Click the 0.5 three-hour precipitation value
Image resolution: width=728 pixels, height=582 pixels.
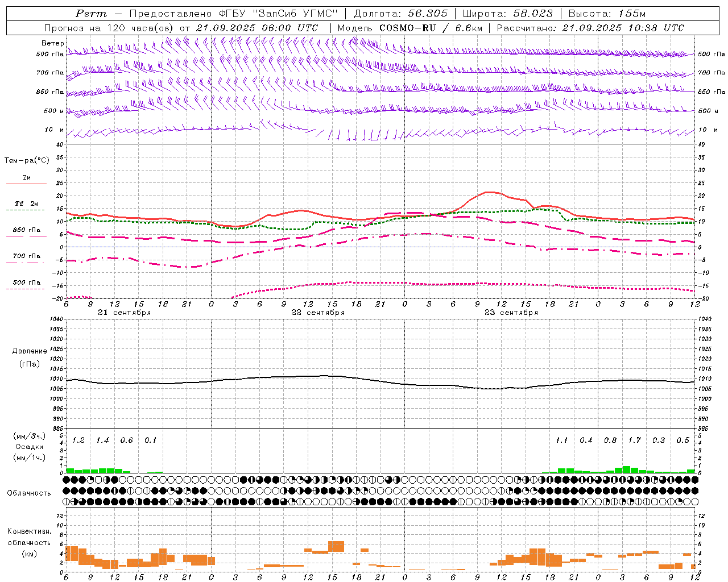[x=682, y=440]
